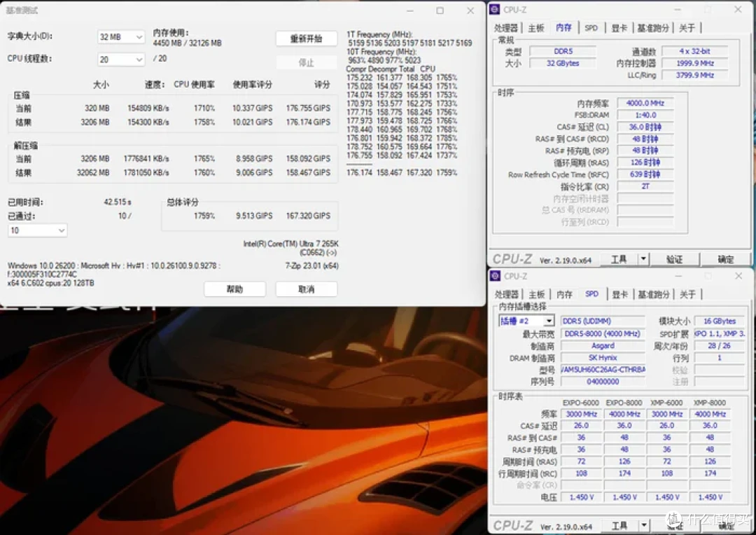The image size is (756, 535).
Task: Click the tRAS 126 时钟 field
Action: tap(645, 162)
